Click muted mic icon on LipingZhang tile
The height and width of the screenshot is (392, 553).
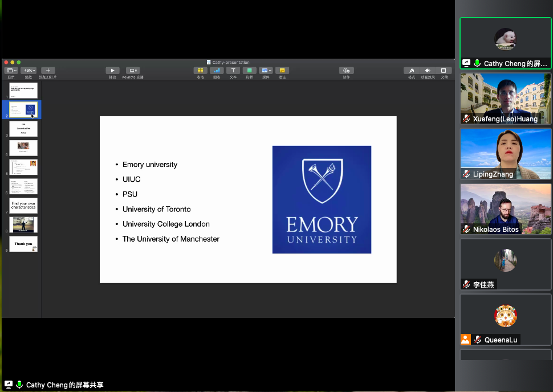click(466, 174)
